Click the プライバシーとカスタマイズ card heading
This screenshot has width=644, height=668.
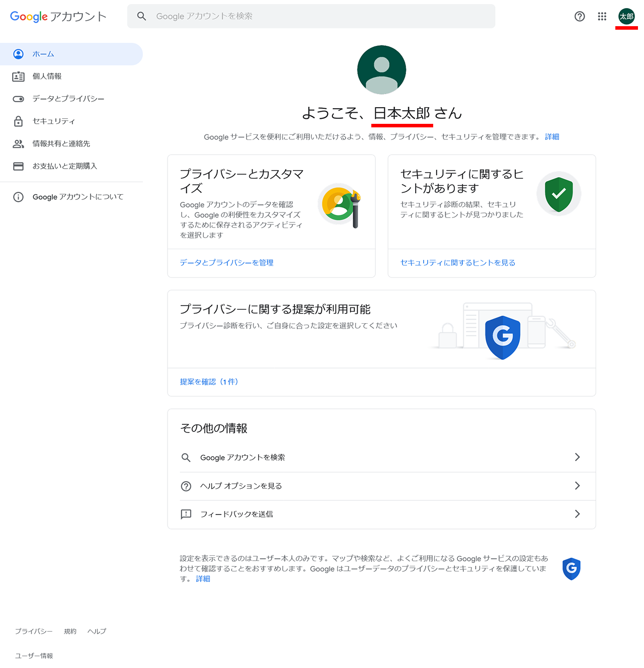[x=242, y=181]
